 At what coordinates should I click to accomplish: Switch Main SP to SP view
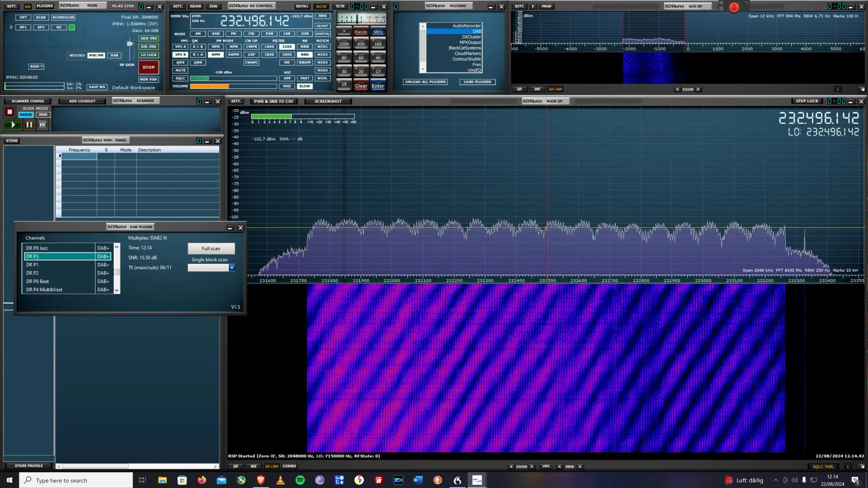[236, 467]
